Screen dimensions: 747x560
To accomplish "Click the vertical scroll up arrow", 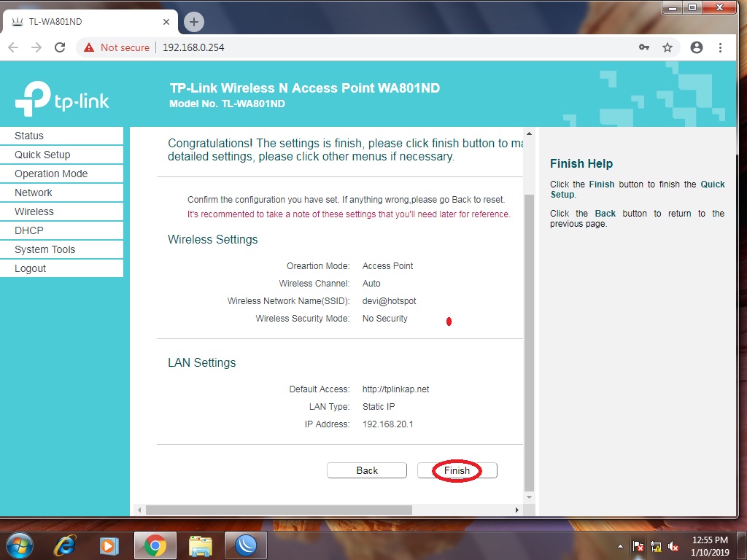I will click(529, 133).
